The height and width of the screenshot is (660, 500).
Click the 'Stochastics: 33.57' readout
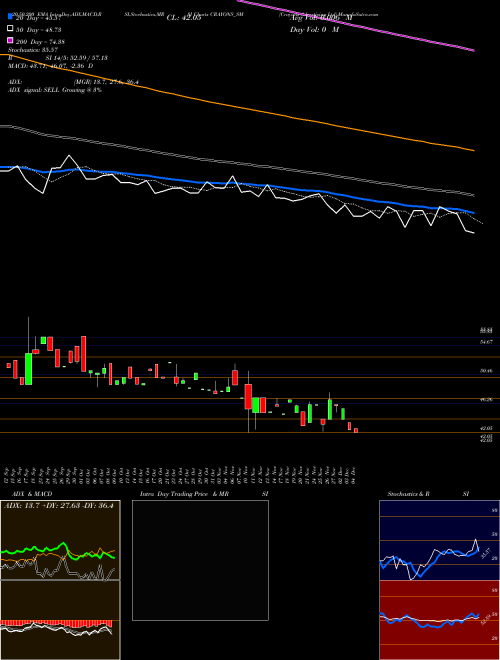pyautogui.click(x=31, y=50)
